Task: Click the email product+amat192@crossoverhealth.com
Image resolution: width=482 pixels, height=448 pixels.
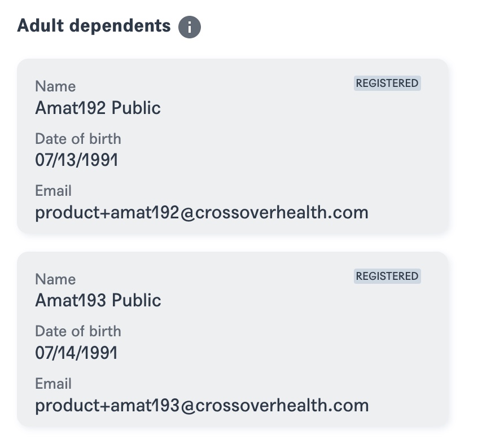Action: 202,213
